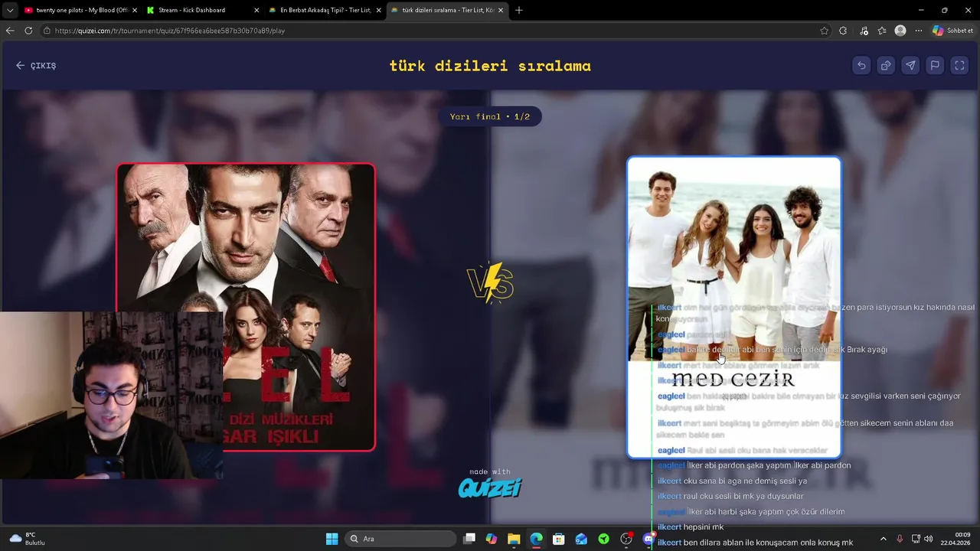Screen dimensions: 980x551
Task: Close the twenty one pilots tab
Action: pos(134,10)
